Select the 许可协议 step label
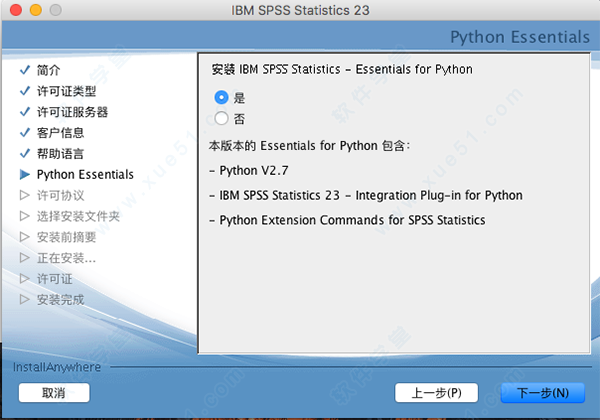 (60, 195)
